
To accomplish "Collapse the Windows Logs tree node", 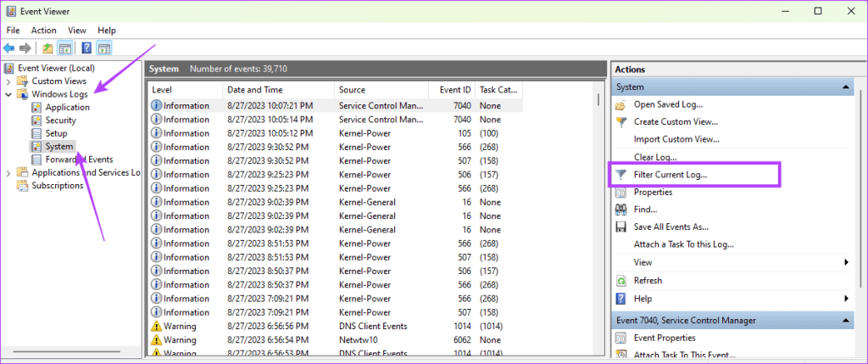I will pos(9,94).
